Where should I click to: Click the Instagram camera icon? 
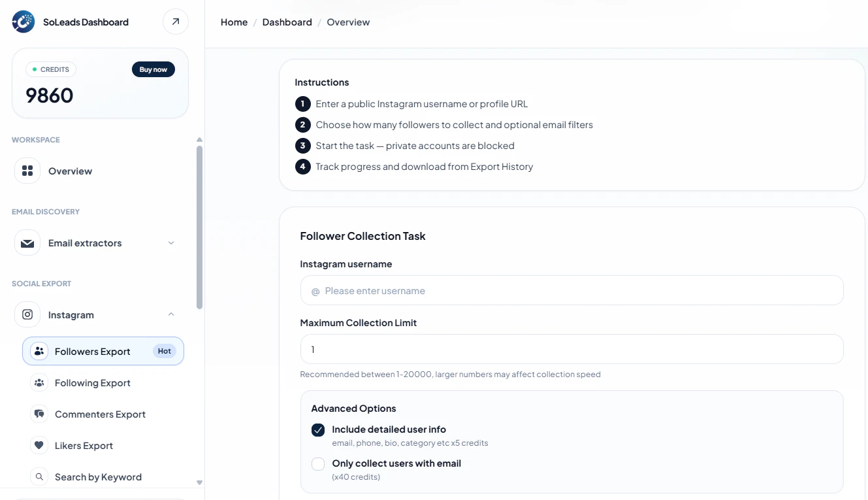tap(27, 314)
